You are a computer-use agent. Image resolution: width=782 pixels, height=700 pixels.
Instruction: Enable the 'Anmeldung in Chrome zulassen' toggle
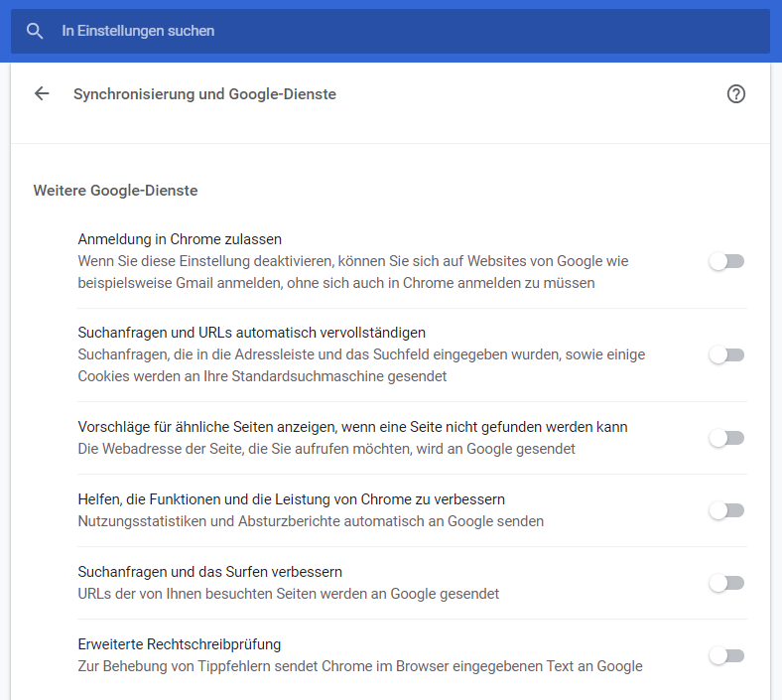(x=726, y=262)
